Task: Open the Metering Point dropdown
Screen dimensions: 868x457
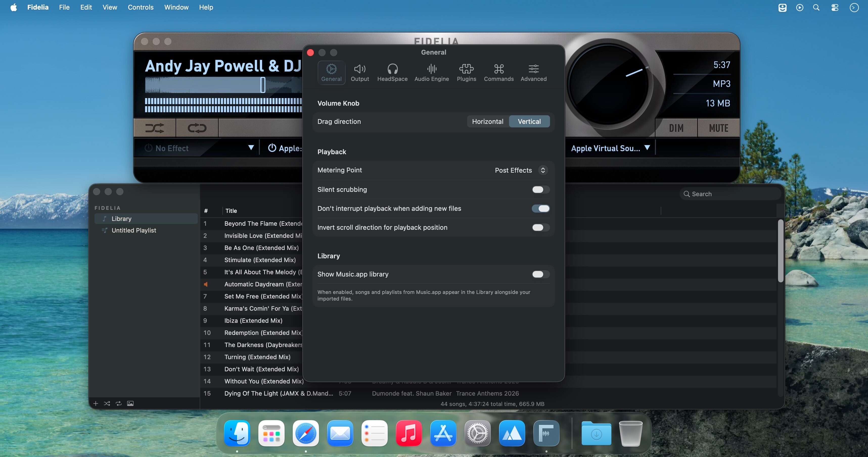Action: click(x=521, y=170)
